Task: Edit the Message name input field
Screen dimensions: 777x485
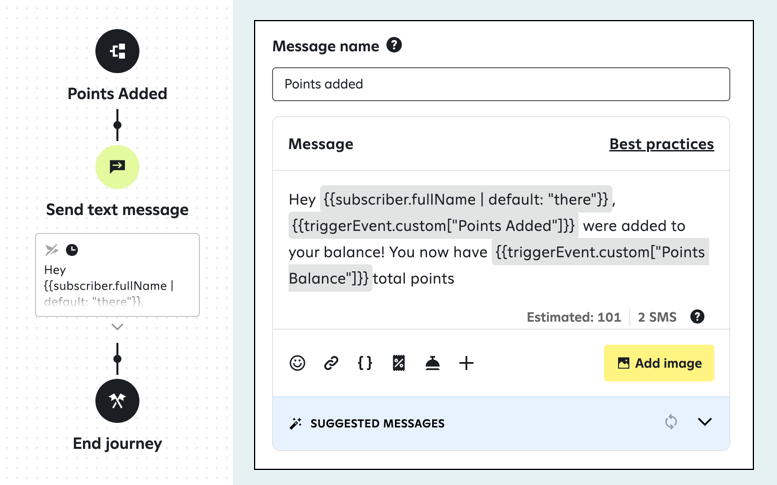Action: click(x=501, y=84)
